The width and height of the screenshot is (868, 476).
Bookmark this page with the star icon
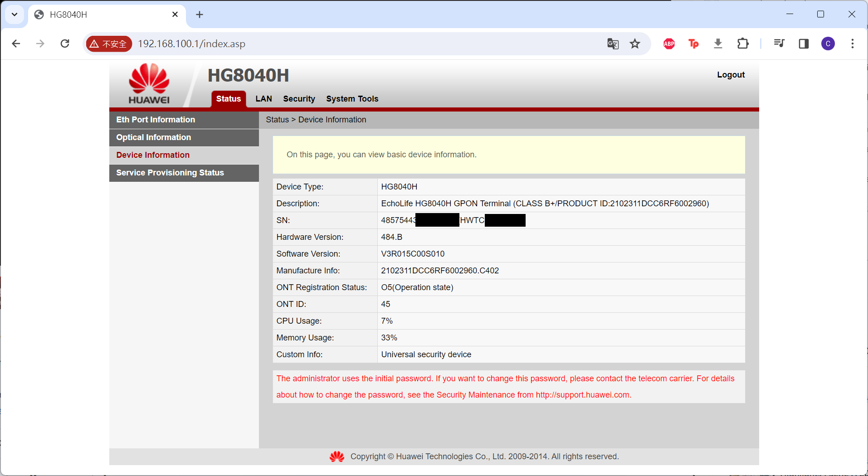click(x=635, y=44)
